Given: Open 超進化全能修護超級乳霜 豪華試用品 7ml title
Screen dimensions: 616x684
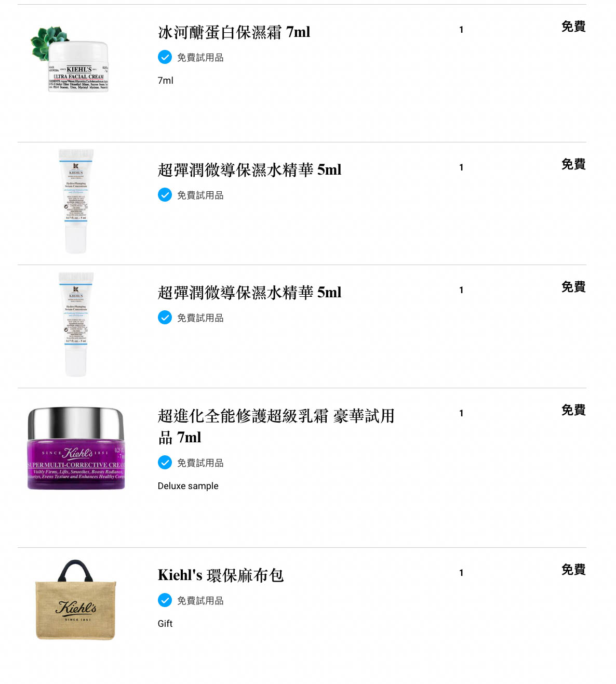Looking at the screenshot, I should coord(276,427).
